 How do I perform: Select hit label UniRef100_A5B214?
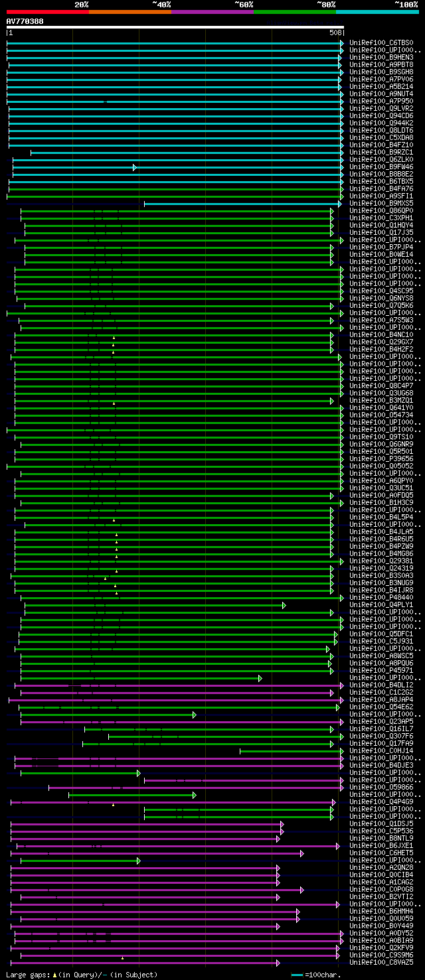(381, 87)
